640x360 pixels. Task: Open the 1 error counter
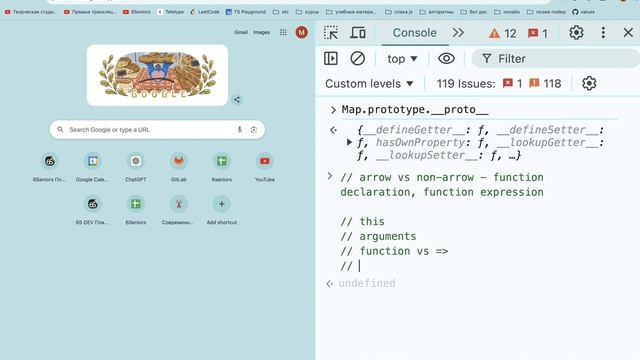pos(538,33)
